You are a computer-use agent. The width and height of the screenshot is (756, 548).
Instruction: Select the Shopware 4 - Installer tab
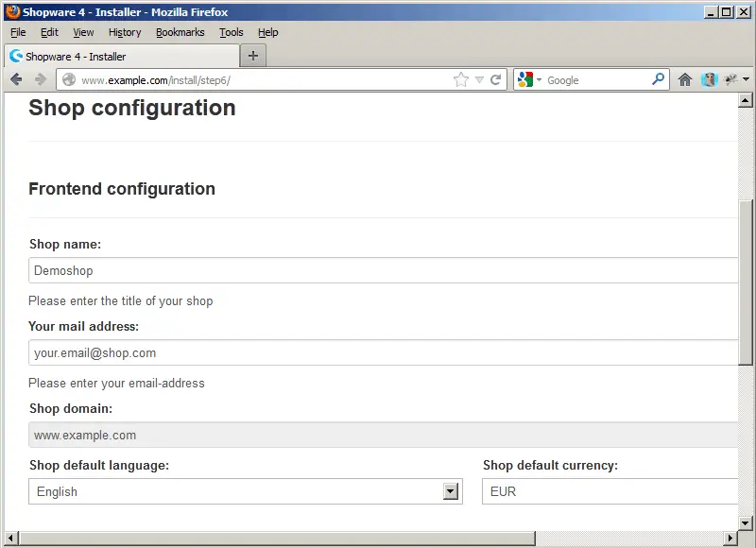click(x=122, y=57)
